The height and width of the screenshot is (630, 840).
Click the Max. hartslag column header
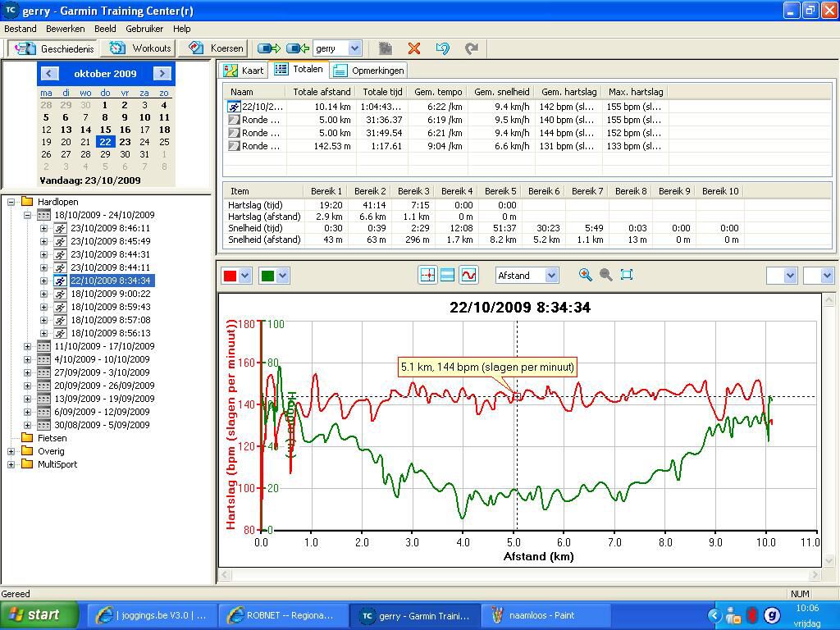pos(636,92)
